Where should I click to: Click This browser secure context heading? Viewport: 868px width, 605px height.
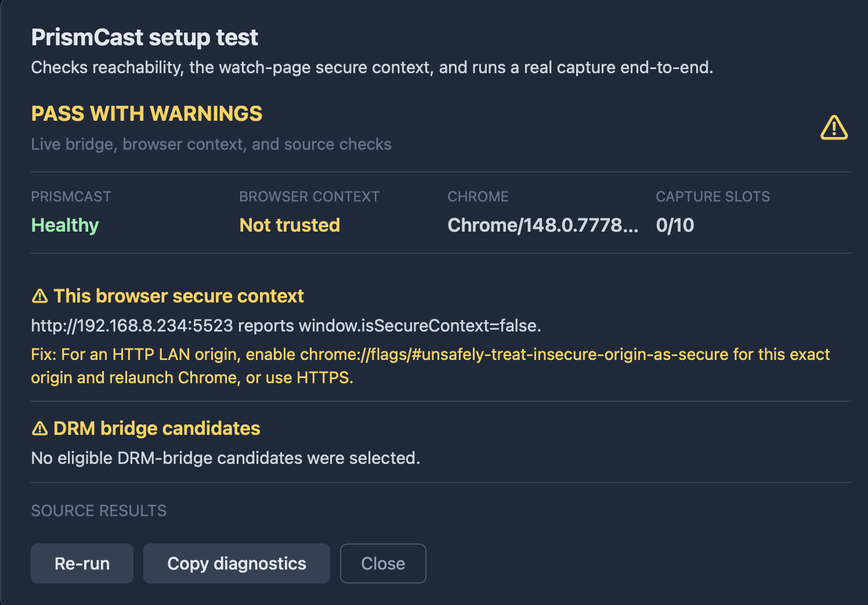pyautogui.click(x=179, y=296)
